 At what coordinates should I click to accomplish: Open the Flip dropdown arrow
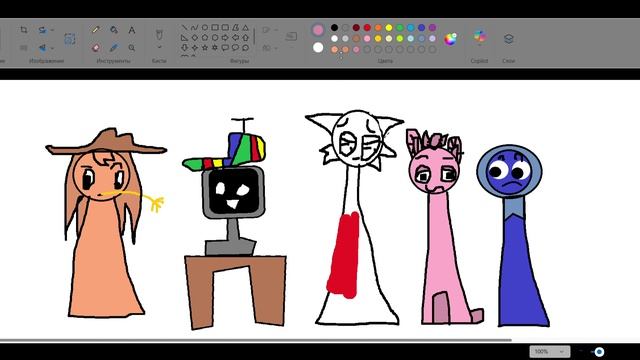(x=52, y=48)
